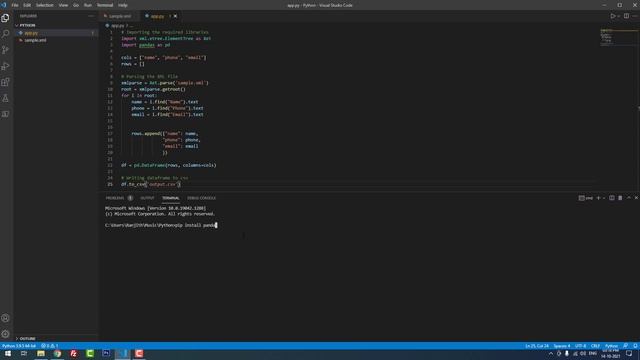640x360 pixels.
Task: Open the launch profile dropdown beside new terminal
Action: click(604, 198)
